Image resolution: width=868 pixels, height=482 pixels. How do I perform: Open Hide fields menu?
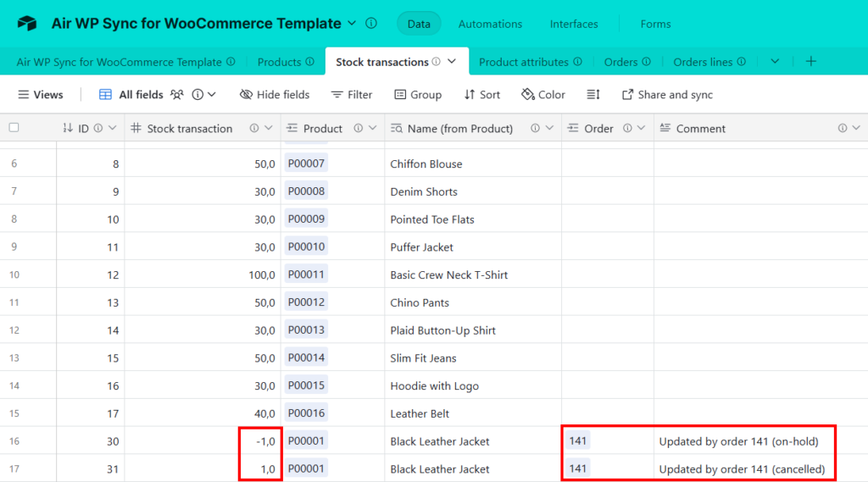coord(275,95)
